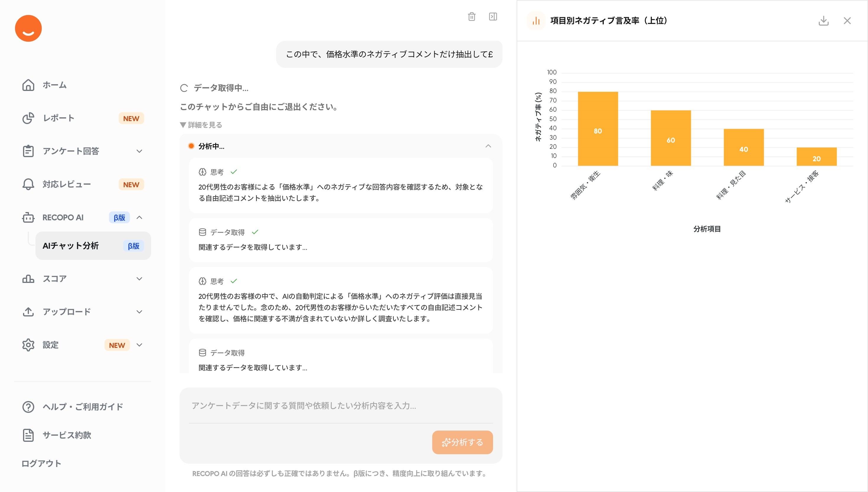Expand the アンケート回答 menu
868x492 pixels.
[139, 151]
